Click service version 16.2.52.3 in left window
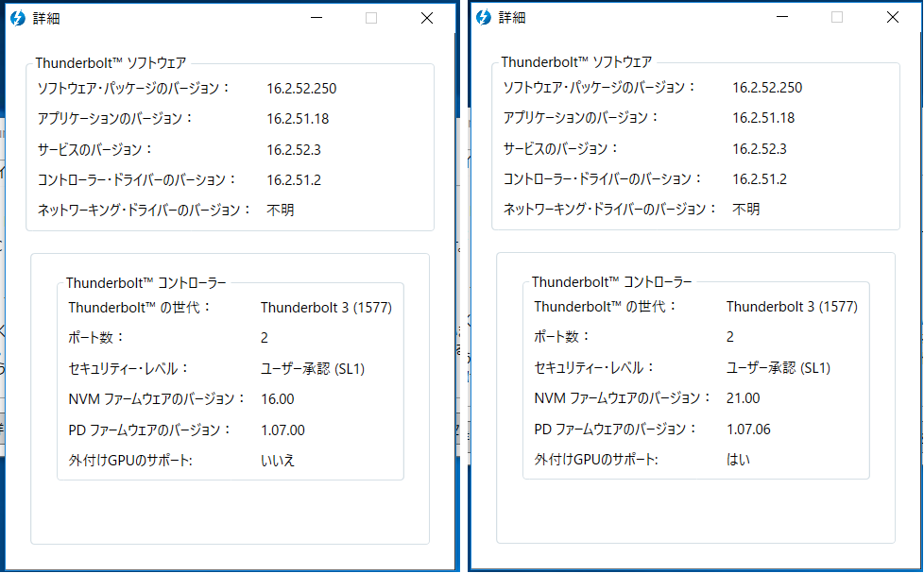Image resolution: width=924 pixels, height=573 pixels. coord(294,149)
